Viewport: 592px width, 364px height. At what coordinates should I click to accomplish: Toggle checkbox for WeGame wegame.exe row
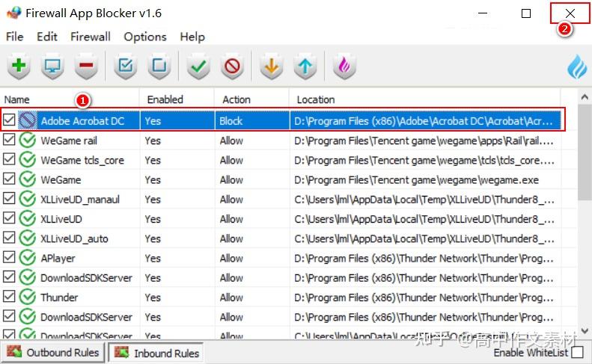[9, 179]
